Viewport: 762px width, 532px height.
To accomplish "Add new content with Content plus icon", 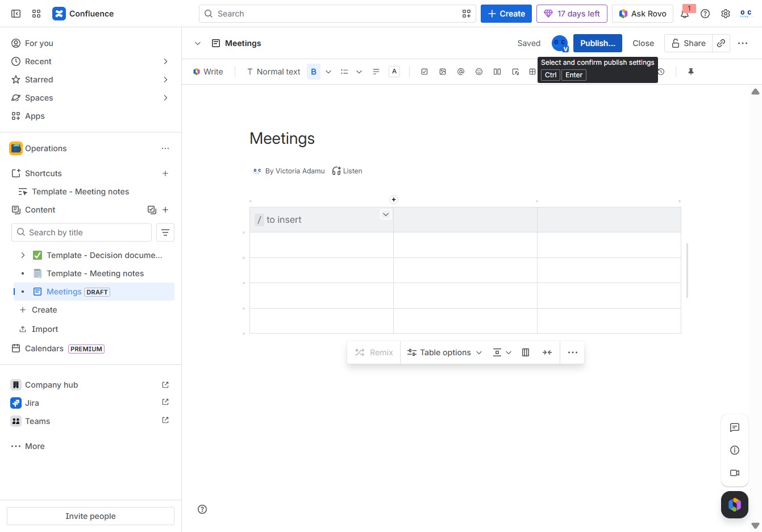I will [x=165, y=210].
